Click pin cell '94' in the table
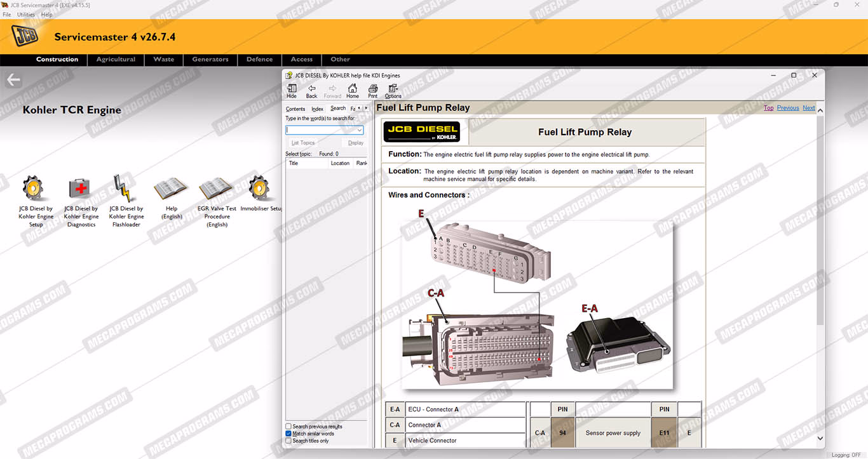 pyautogui.click(x=562, y=433)
